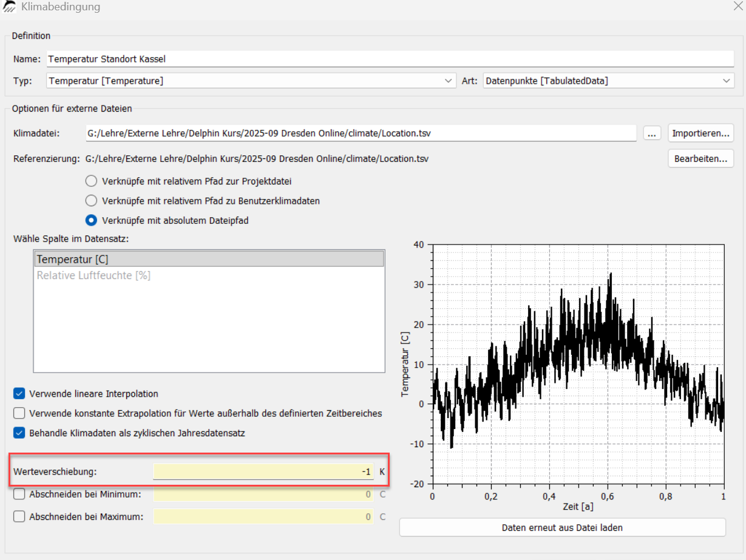Toggle 'Verwende lineare Interpolation' checkbox

click(19, 394)
